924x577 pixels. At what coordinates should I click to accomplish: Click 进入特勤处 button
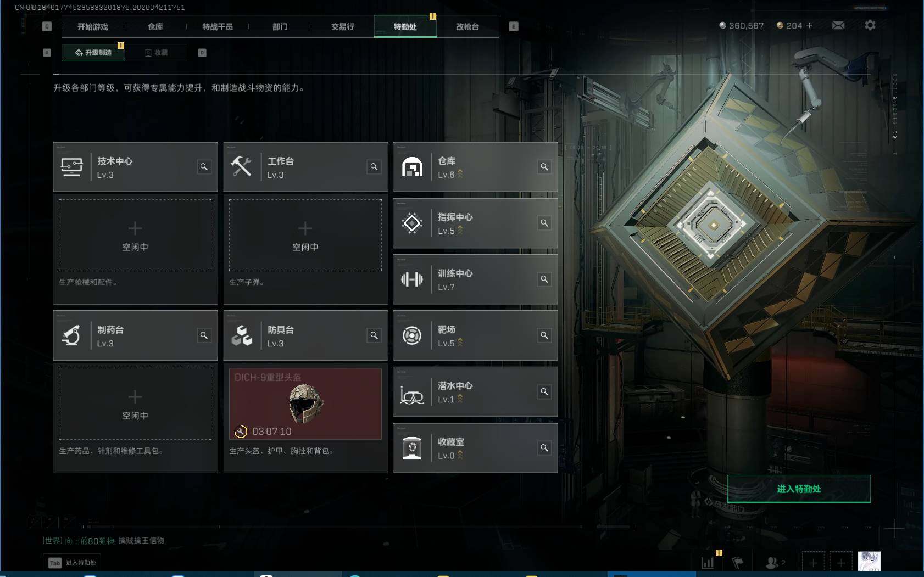click(799, 489)
